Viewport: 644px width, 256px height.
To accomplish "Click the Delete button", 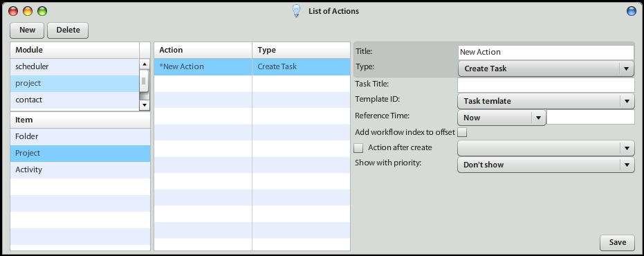I will [x=68, y=30].
